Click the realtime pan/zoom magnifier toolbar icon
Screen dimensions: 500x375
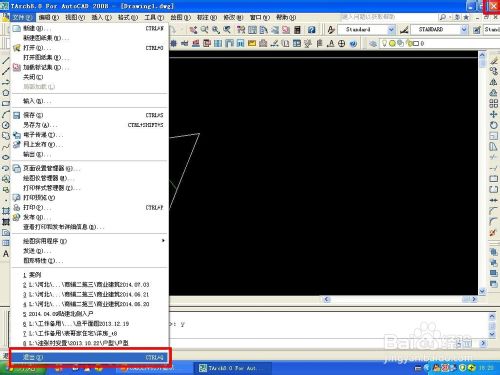pos(204,30)
